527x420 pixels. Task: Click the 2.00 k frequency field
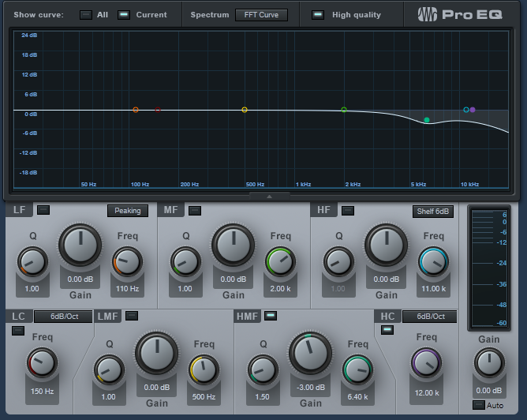point(280,289)
